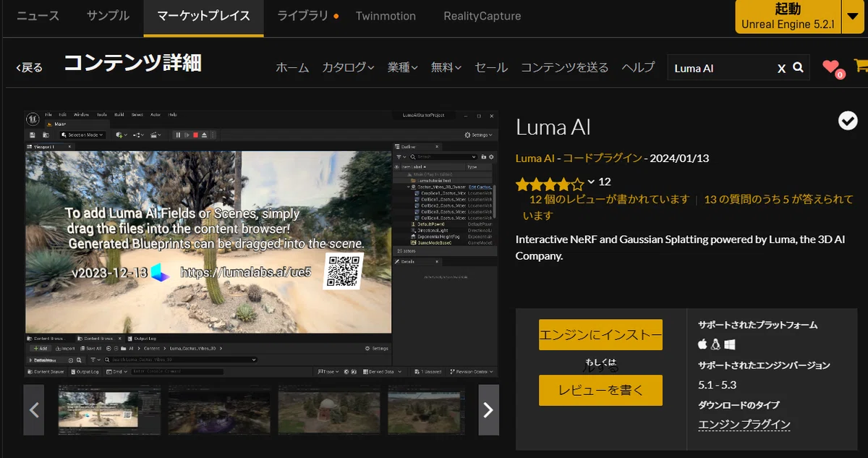Open the ホーム marketplace page
Image resolution: width=868 pixels, height=458 pixels.
click(x=292, y=67)
